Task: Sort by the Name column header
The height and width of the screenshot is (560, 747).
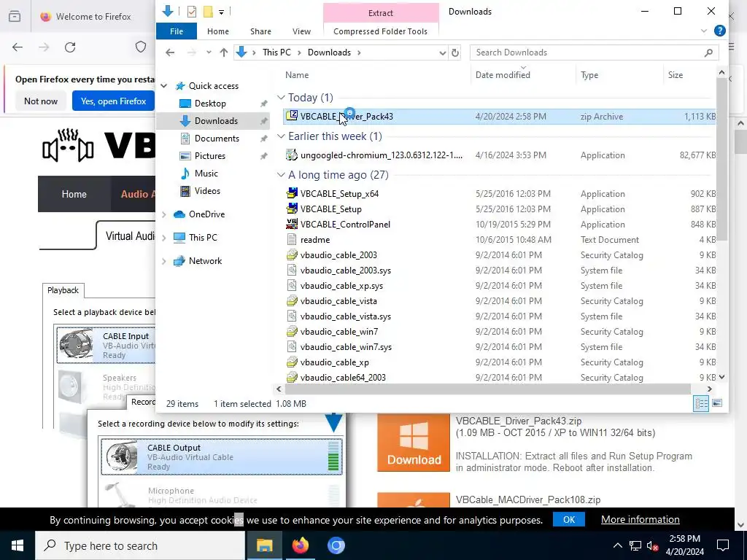Action: click(x=297, y=75)
